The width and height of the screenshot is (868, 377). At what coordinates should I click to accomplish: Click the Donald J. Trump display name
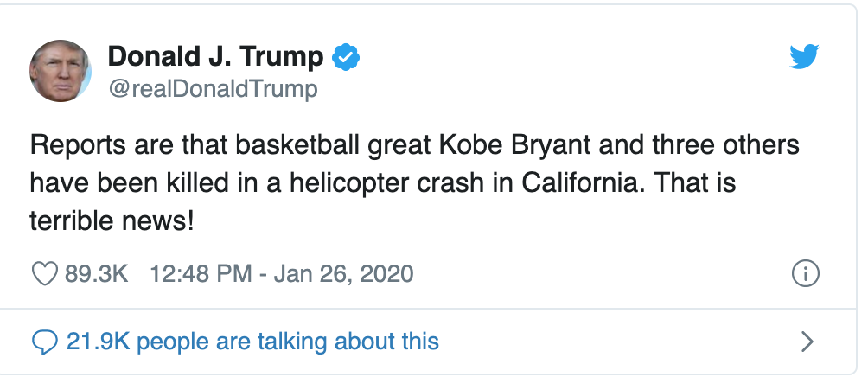215,58
